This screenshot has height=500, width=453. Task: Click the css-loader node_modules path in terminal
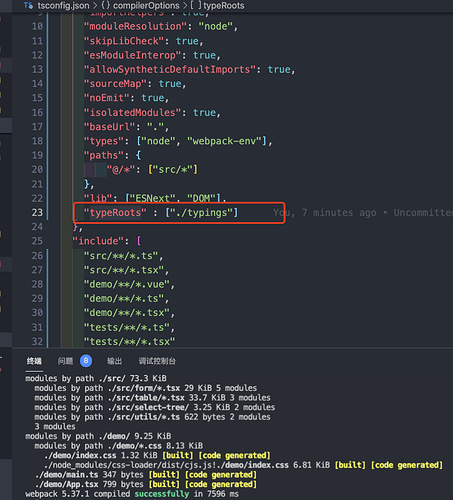[x=166, y=465]
